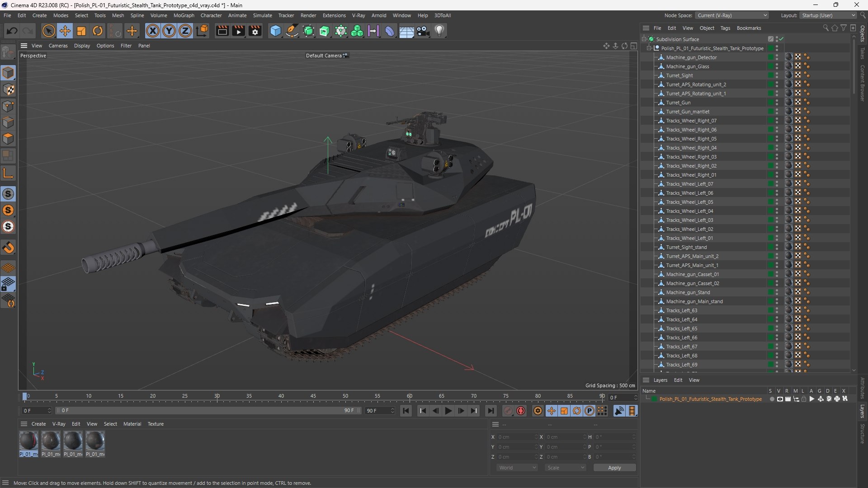Image resolution: width=868 pixels, height=488 pixels.
Task: Click the Camera object icon
Action: click(x=423, y=31)
